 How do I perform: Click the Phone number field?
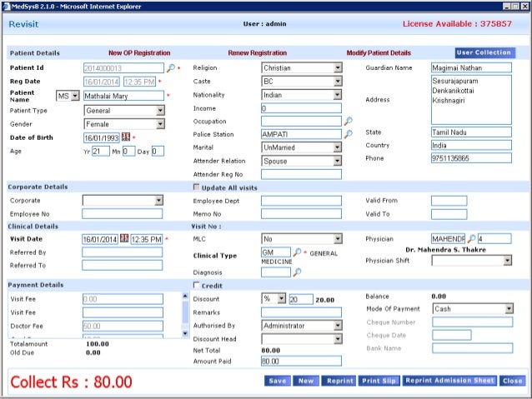pos(471,158)
